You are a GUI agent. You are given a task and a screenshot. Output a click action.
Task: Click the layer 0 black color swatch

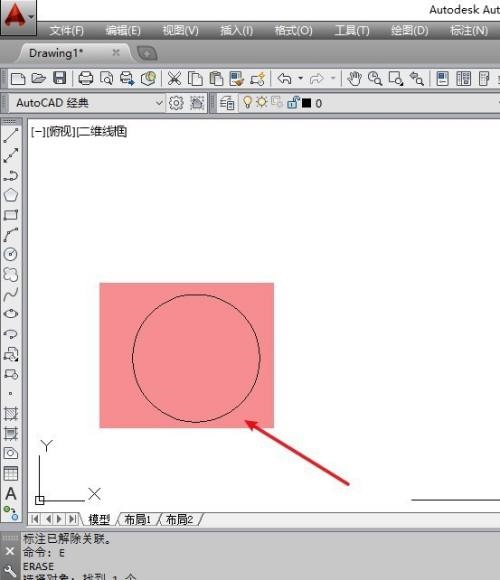coord(306,103)
